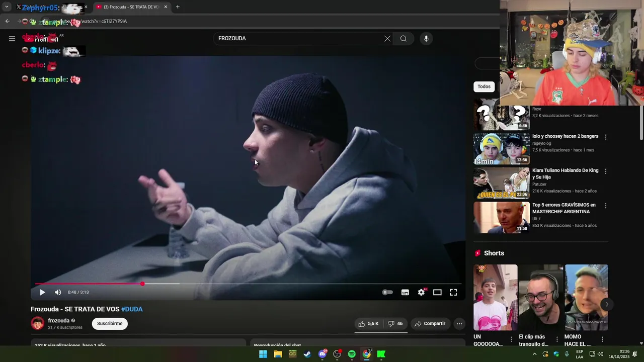The width and height of the screenshot is (644, 362).
Task: Like the video with 5,6 K
Action: pyautogui.click(x=368, y=324)
